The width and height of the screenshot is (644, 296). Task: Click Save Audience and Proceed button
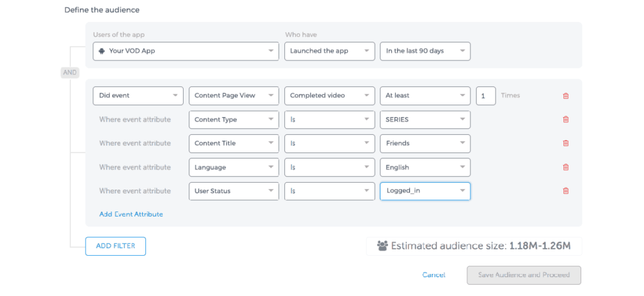[x=523, y=275]
